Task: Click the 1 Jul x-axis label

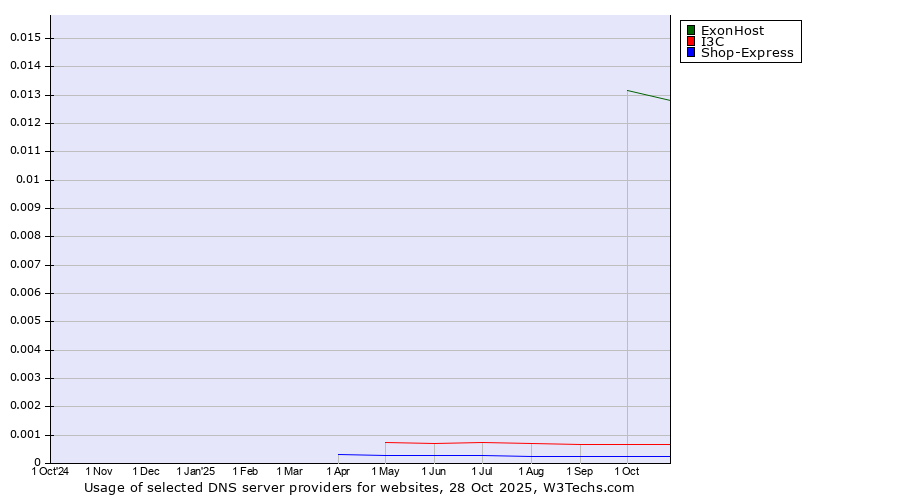Action: point(482,471)
